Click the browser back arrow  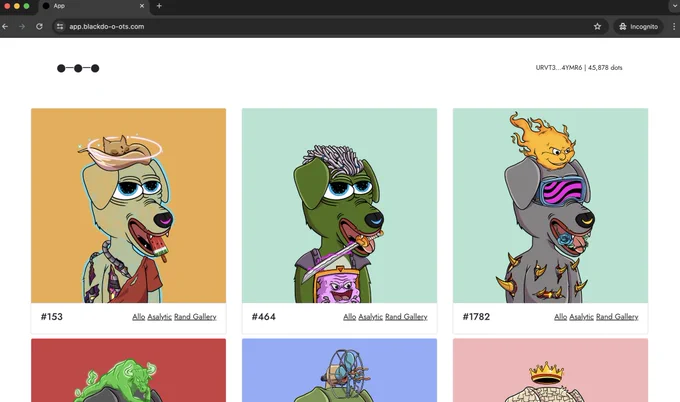(x=5, y=26)
